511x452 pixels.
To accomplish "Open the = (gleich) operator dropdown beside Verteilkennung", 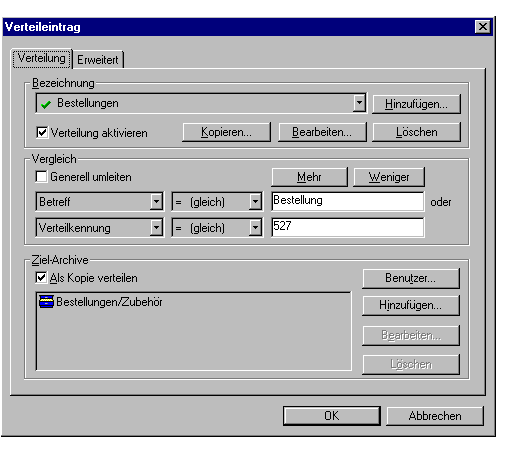I will (x=255, y=228).
